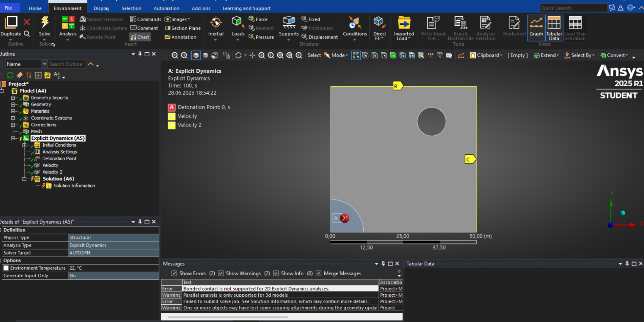
Task: Open the Worksheet view
Action: coord(514,26)
